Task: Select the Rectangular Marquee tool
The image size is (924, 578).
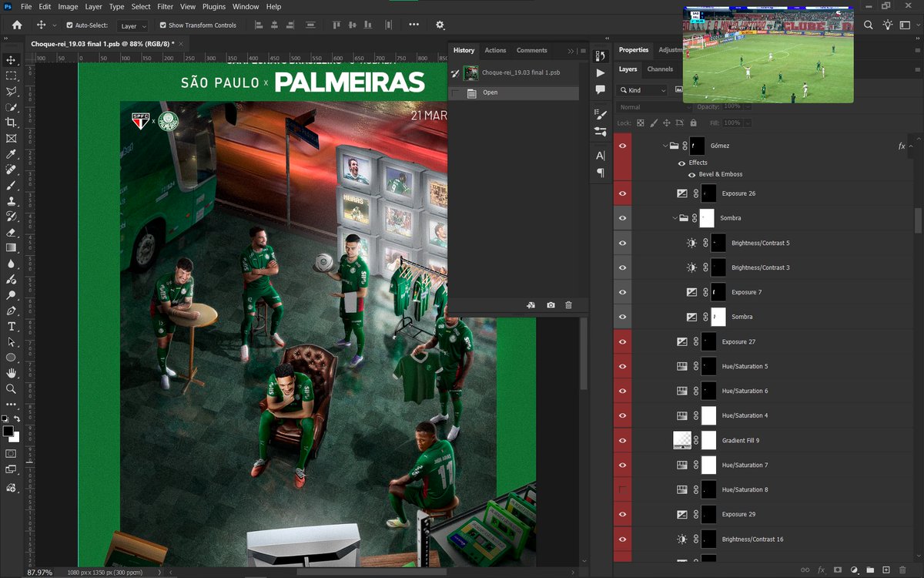Action: 11,76
